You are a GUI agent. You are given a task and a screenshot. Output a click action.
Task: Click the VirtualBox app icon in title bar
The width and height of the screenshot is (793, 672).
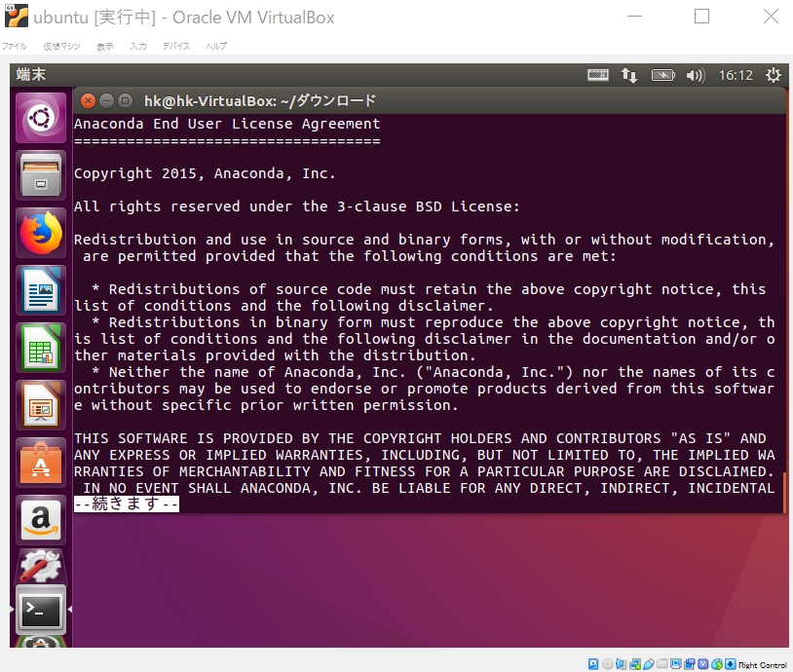point(17,16)
